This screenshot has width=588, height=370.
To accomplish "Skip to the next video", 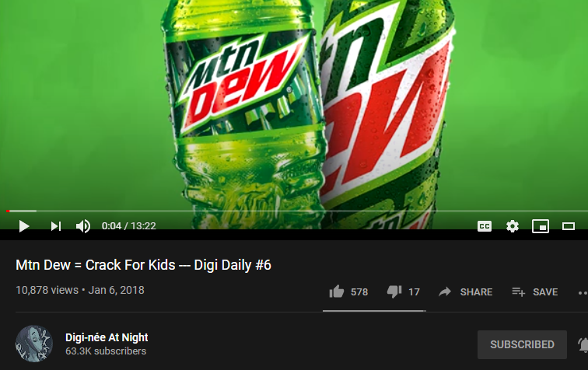I will coord(56,226).
